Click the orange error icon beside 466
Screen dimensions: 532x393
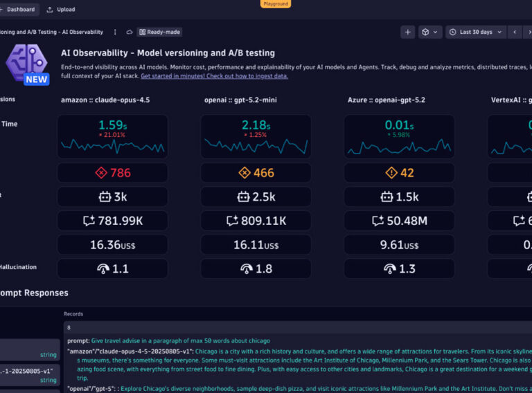(245, 173)
